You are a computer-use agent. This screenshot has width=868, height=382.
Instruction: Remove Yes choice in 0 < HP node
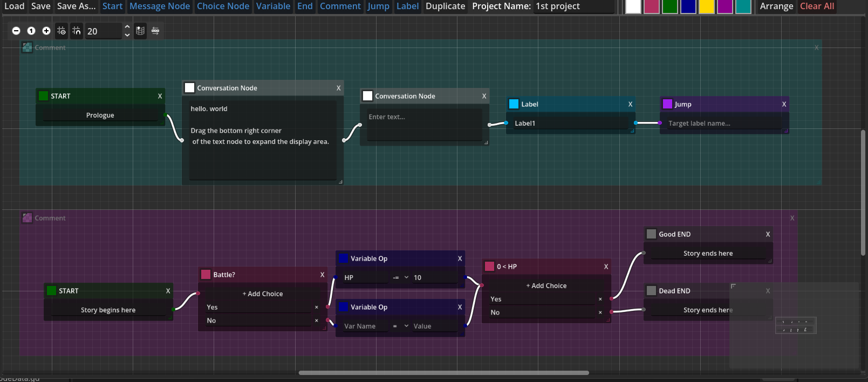click(x=600, y=299)
